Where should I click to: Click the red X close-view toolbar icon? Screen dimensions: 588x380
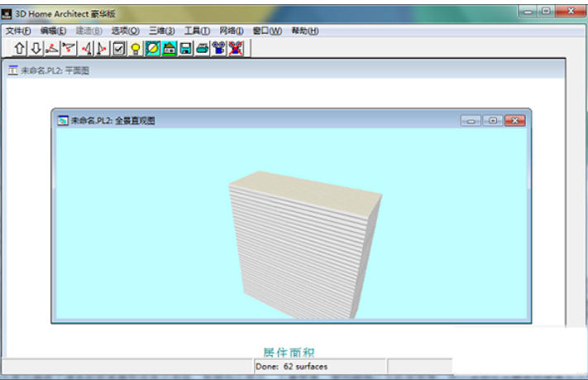[x=236, y=48]
